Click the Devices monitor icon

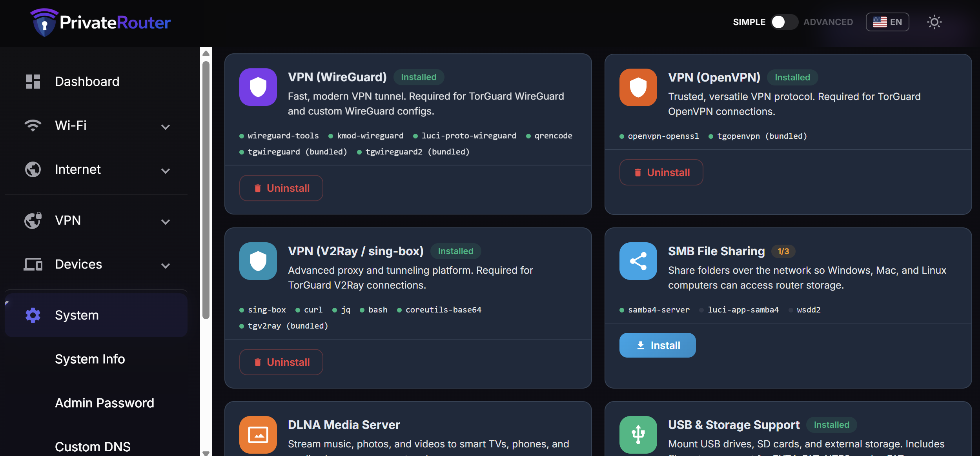click(x=33, y=264)
